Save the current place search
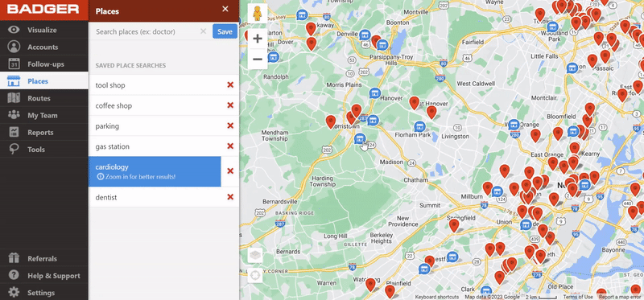The image size is (644, 300). click(225, 31)
